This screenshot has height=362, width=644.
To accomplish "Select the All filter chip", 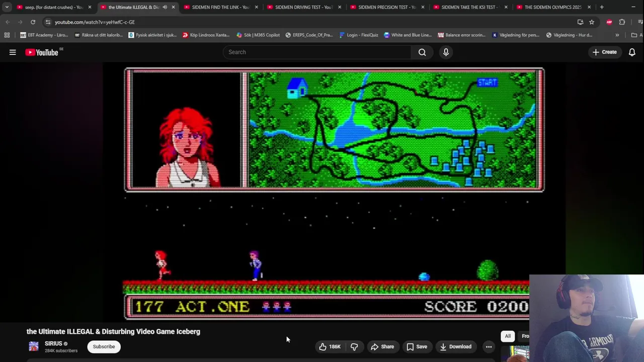I will coord(508,336).
